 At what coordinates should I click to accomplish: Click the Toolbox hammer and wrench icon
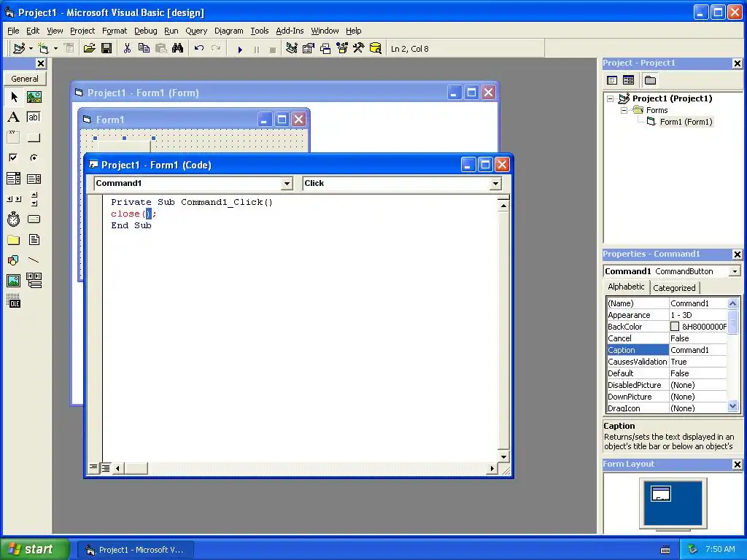[x=359, y=49]
